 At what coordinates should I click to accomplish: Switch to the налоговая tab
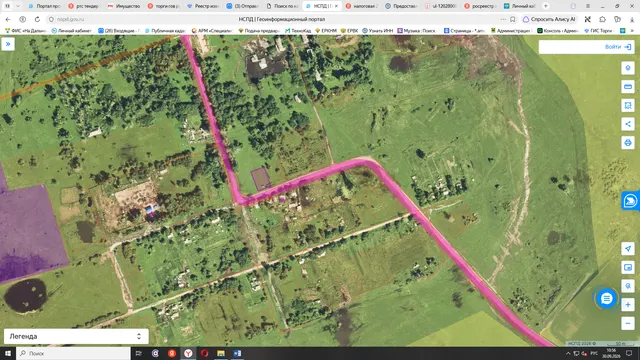(x=361, y=6)
